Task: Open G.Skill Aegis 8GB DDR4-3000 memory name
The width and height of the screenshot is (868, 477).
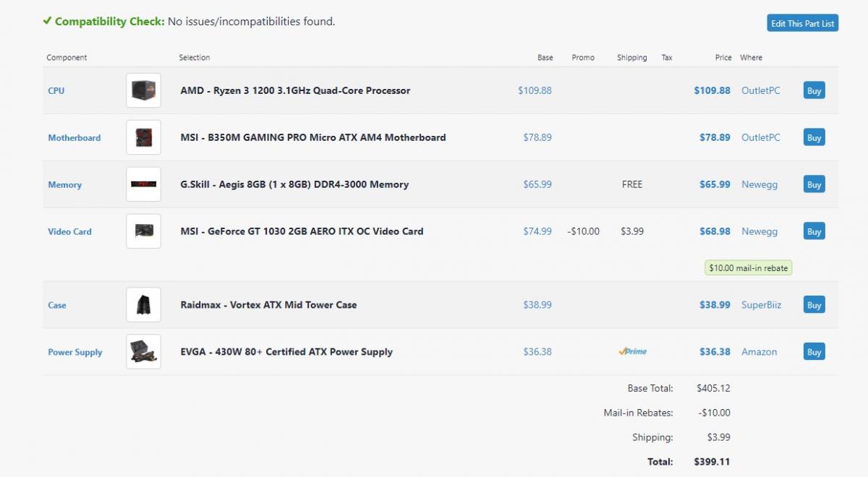Action: click(x=294, y=184)
